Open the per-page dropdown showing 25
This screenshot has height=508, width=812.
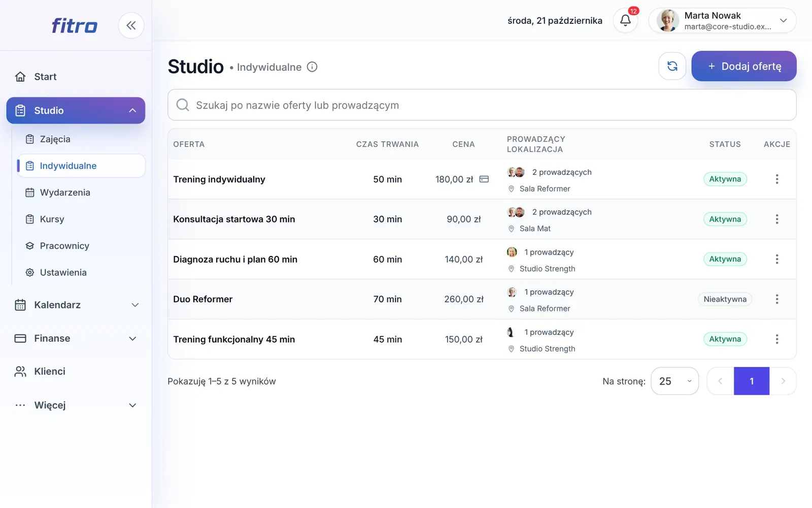(674, 381)
